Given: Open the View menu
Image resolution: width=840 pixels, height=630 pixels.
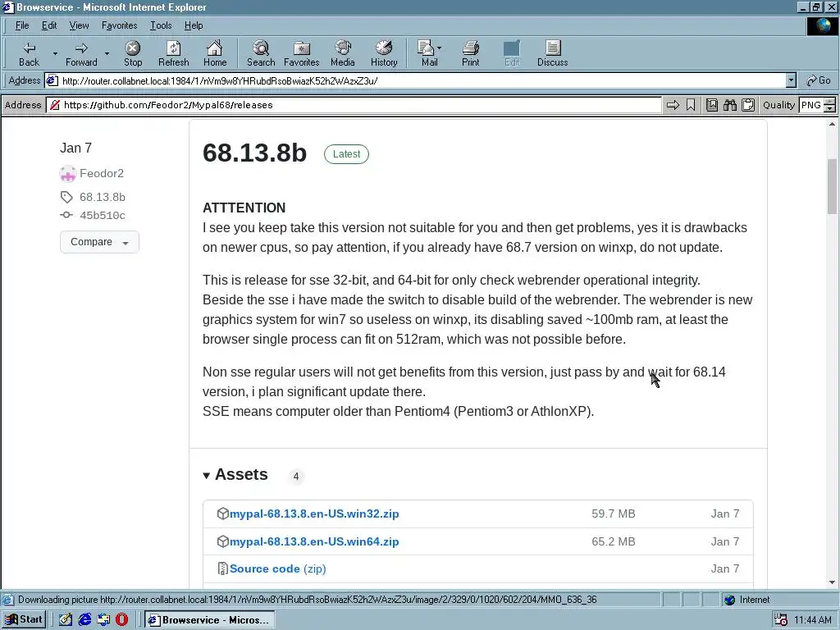Looking at the screenshot, I should click(79, 25).
